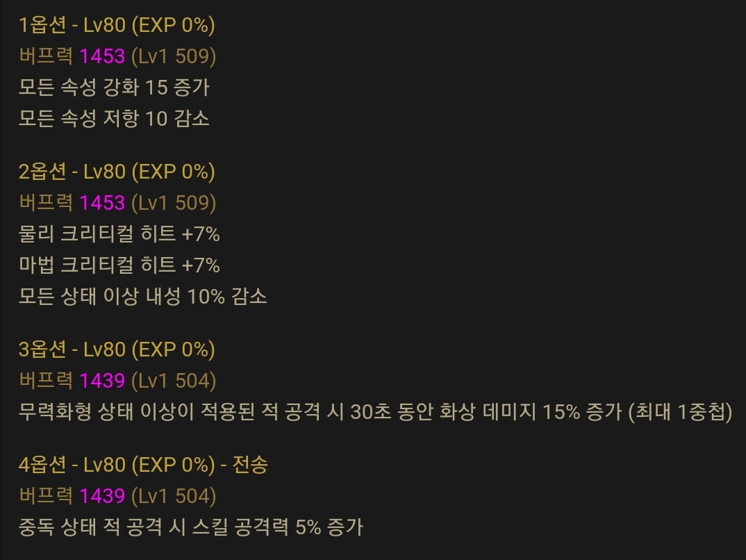The height and width of the screenshot is (560, 746).
Task: Click the 1옵션 - Lv80 header
Action: coord(117,25)
